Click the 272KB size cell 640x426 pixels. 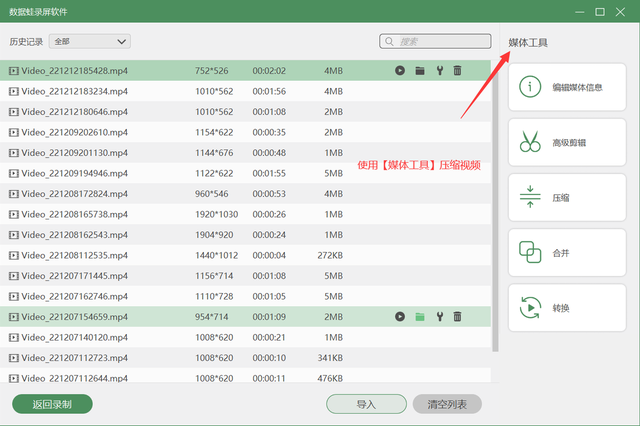click(330, 255)
